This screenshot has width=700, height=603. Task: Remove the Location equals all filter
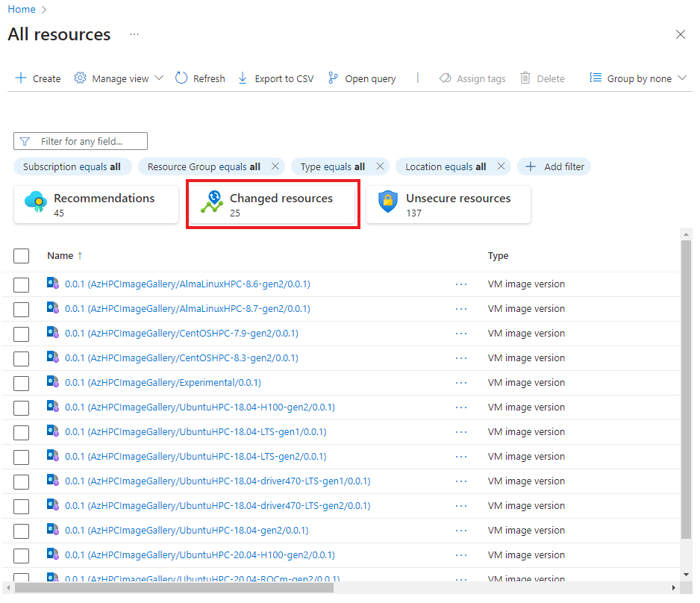(x=501, y=166)
